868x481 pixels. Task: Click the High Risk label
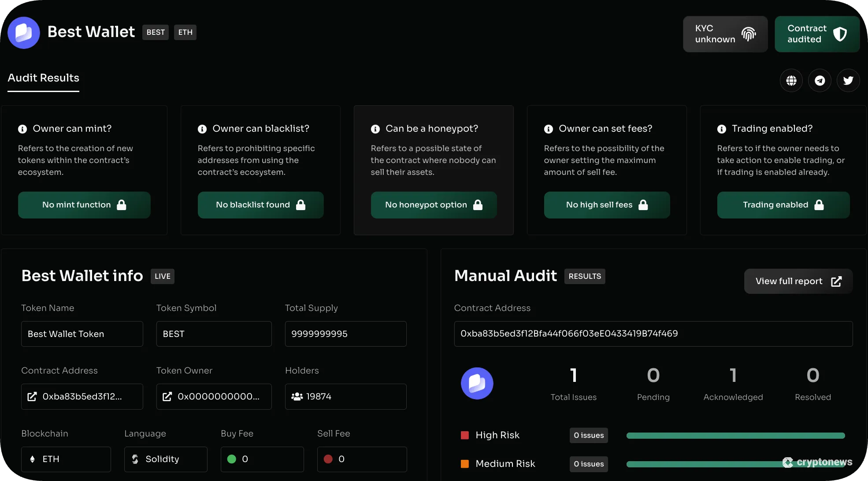497,435
